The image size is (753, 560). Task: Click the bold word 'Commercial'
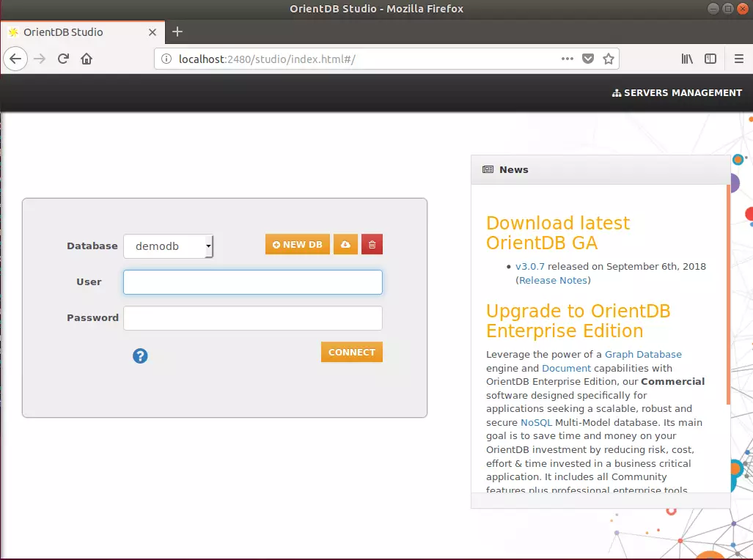click(x=673, y=382)
